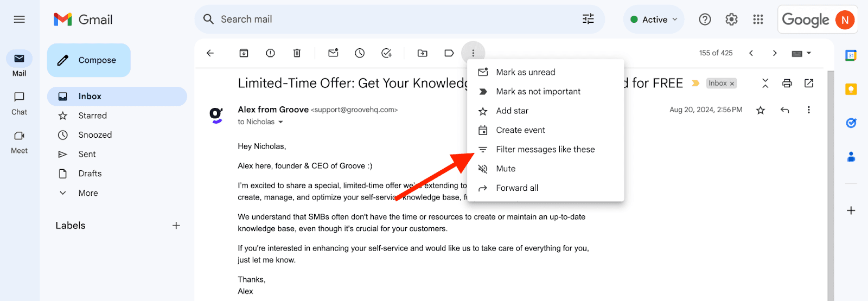This screenshot has height=301, width=868.
Task: Choose Mark as not important
Action: tap(545, 92)
